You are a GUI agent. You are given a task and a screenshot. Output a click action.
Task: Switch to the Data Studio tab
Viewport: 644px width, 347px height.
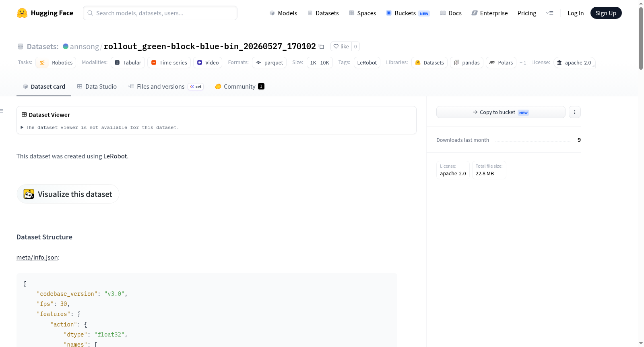click(x=97, y=87)
